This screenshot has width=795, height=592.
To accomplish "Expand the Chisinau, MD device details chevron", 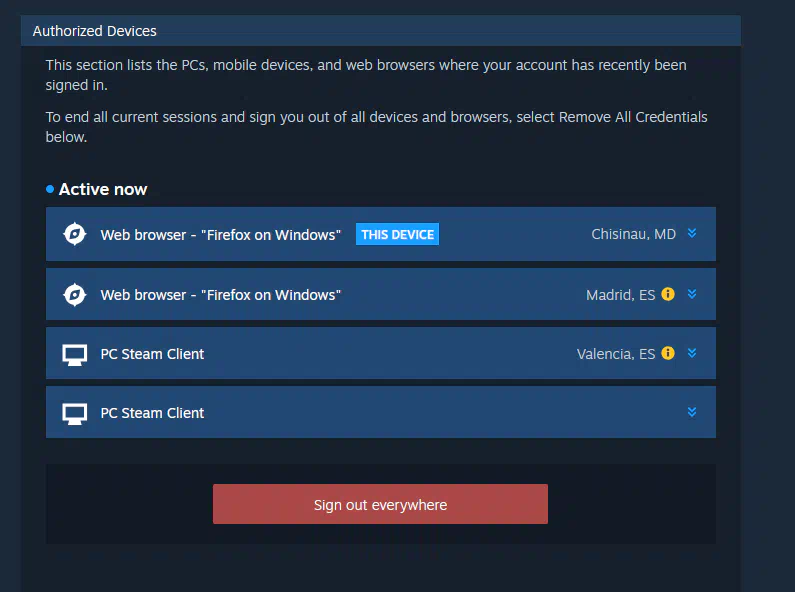I will coord(692,233).
